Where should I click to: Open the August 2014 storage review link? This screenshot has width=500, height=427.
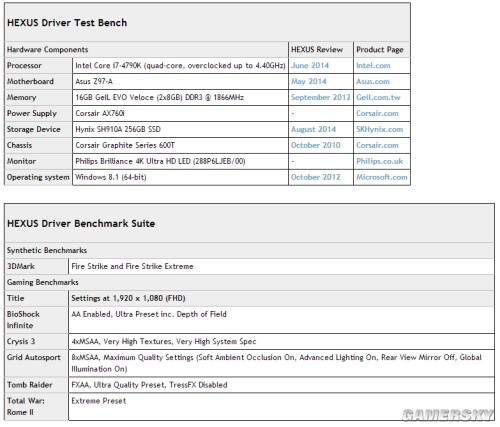coord(313,129)
